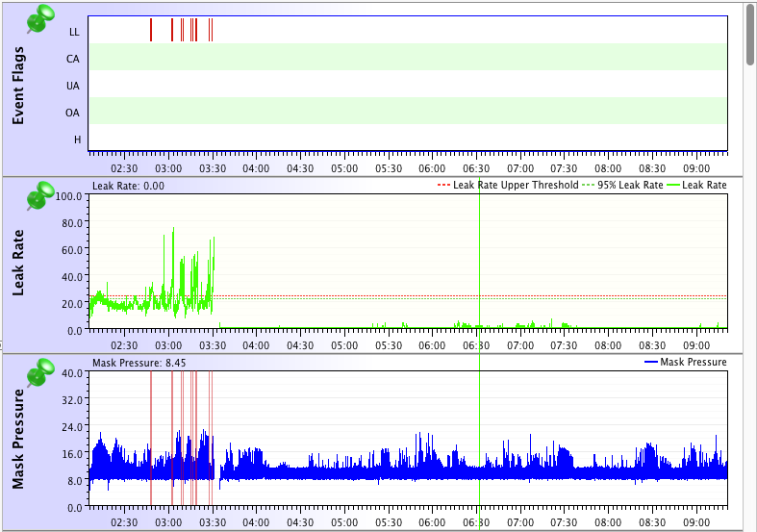Select the Mask Pressure vertical graph title
Screen dimensions: 757x532
pyautogui.click(x=18, y=439)
